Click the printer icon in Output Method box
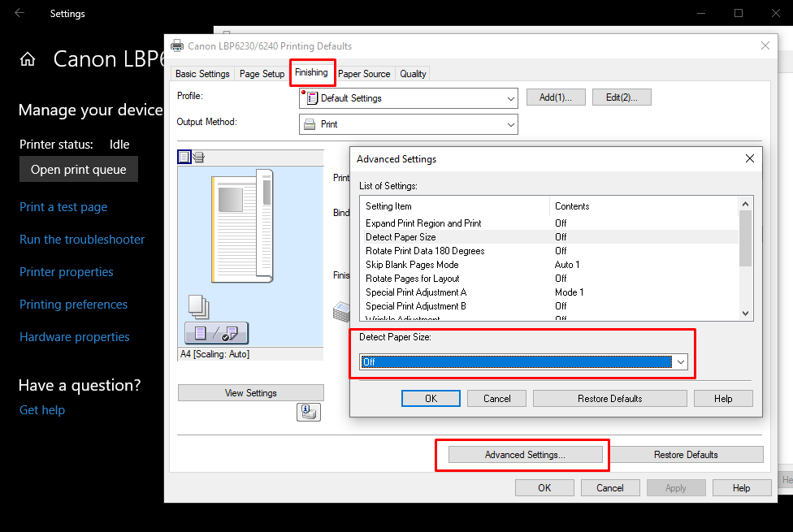793x532 pixels. 310,124
